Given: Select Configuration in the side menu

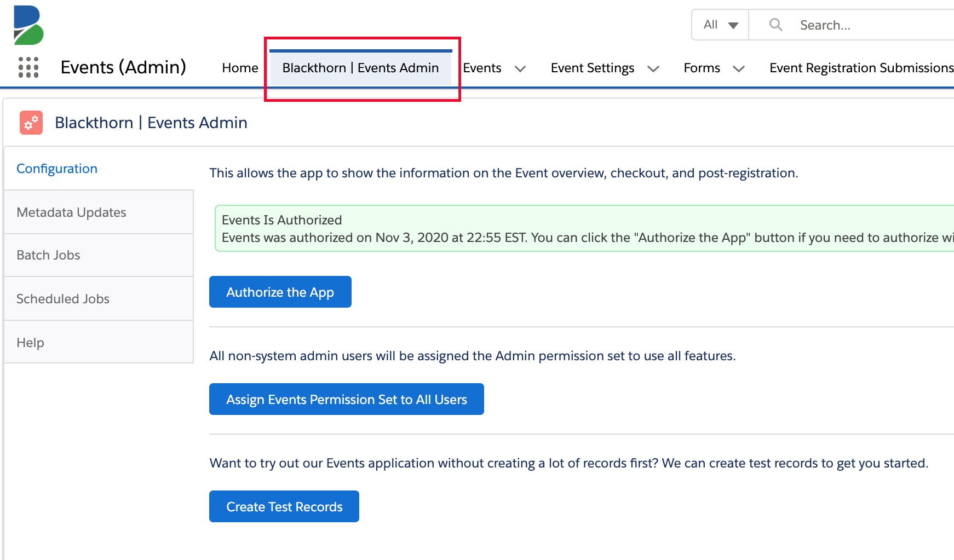Looking at the screenshot, I should 99,169.
